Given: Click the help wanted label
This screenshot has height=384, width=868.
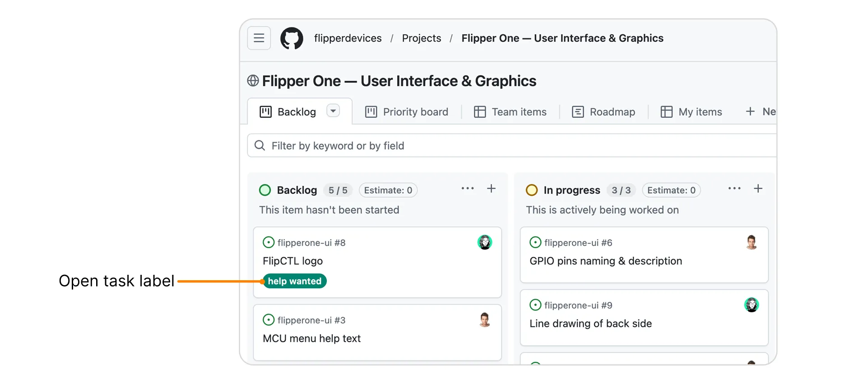Looking at the screenshot, I should click(295, 281).
